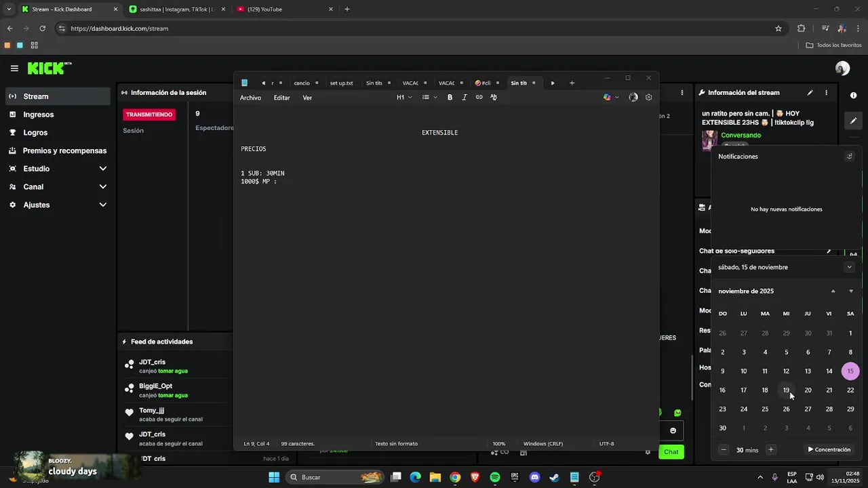Screen dimensions: 868x488
Task: Go to next month in calendar
Action: click(851, 291)
